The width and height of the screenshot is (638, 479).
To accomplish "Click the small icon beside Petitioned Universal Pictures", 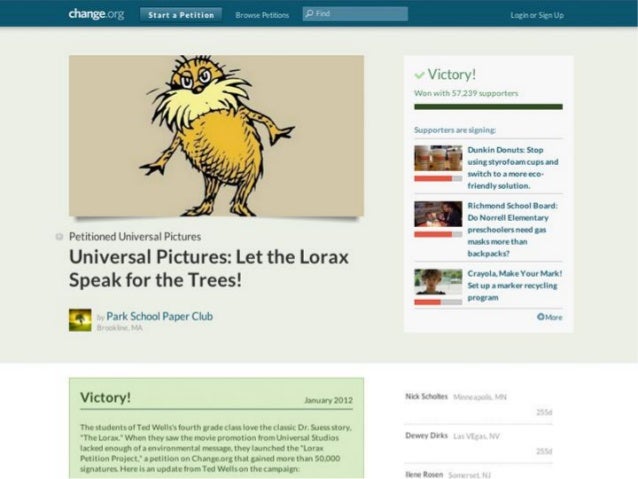I will pos(59,236).
